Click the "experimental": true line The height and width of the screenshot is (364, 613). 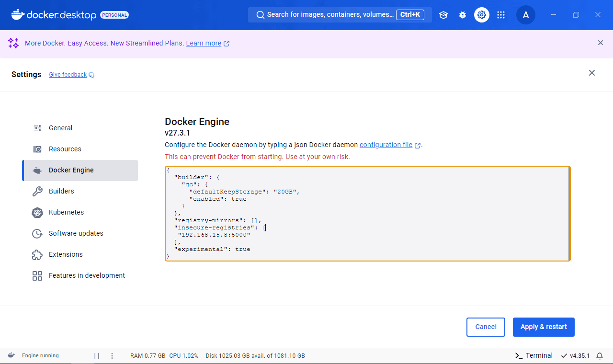[x=212, y=249]
